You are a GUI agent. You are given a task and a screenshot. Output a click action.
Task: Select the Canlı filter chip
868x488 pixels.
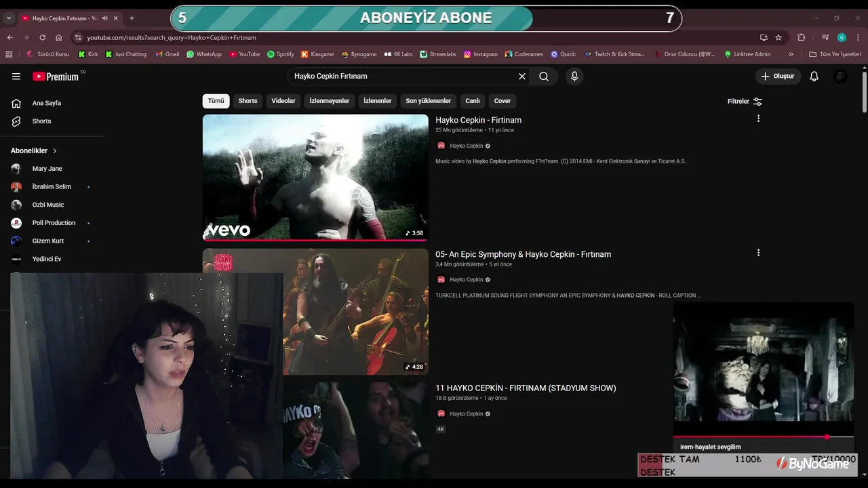[473, 101]
